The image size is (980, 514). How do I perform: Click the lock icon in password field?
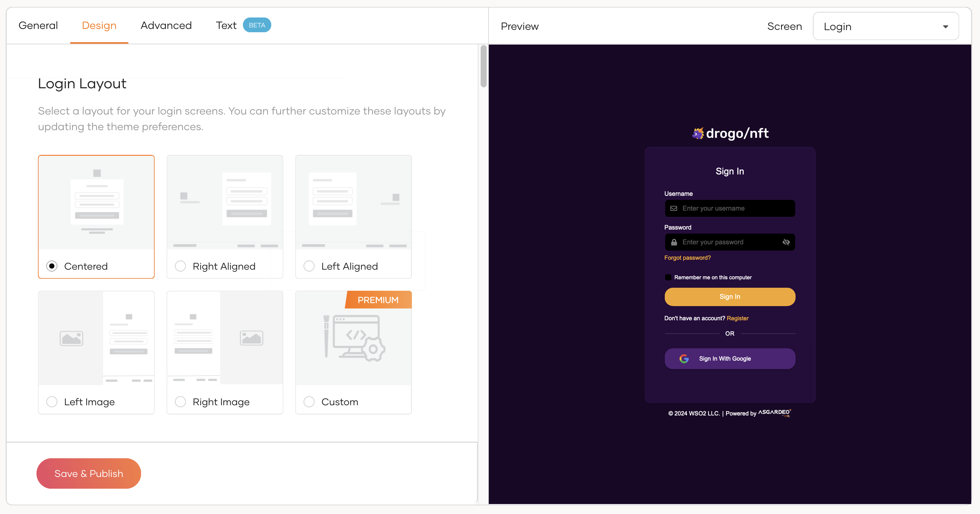[674, 242]
